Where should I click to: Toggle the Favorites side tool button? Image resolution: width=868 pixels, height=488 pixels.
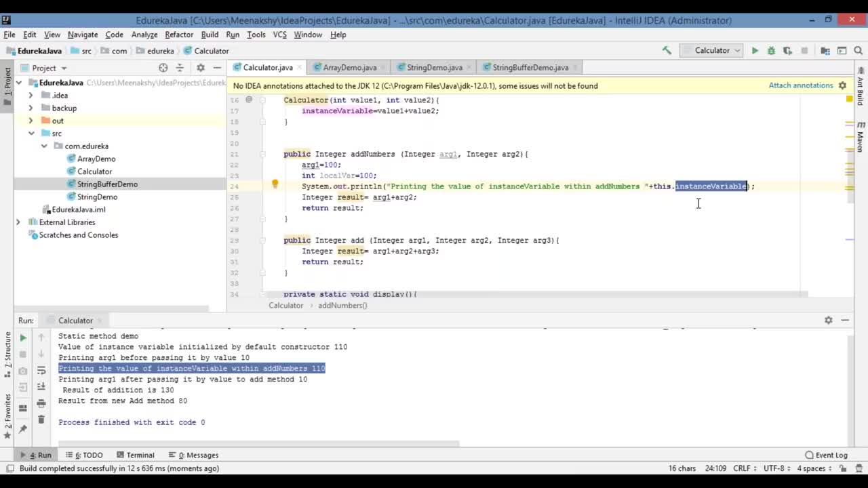(x=7, y=415)
